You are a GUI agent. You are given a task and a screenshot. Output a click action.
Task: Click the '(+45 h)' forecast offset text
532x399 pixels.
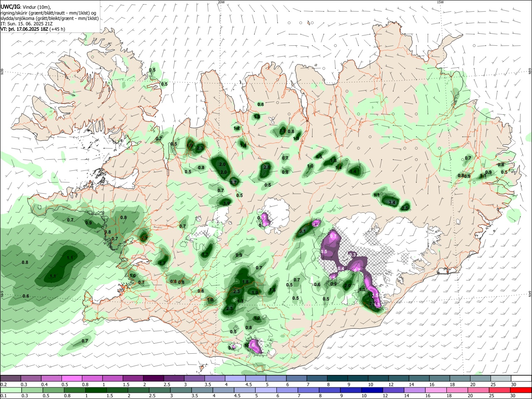pyautogui.click(x=57, y=29)
